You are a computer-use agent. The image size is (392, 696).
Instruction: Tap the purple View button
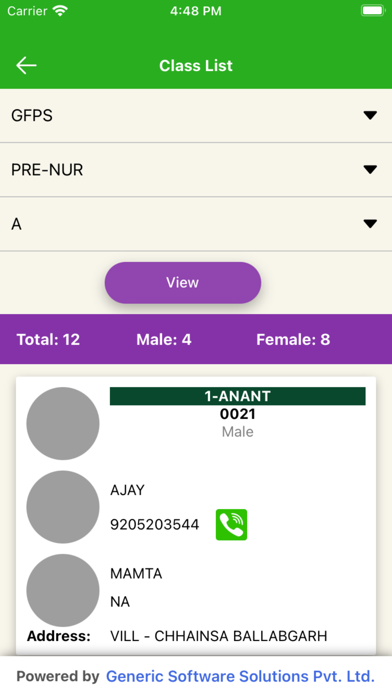point(183,283)
